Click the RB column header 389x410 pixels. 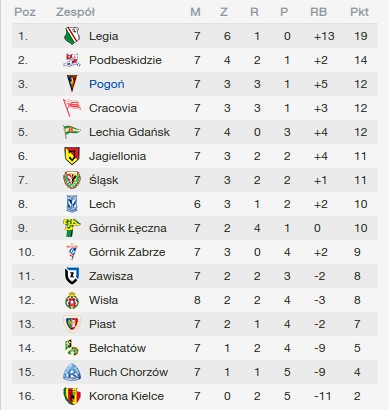318,12
